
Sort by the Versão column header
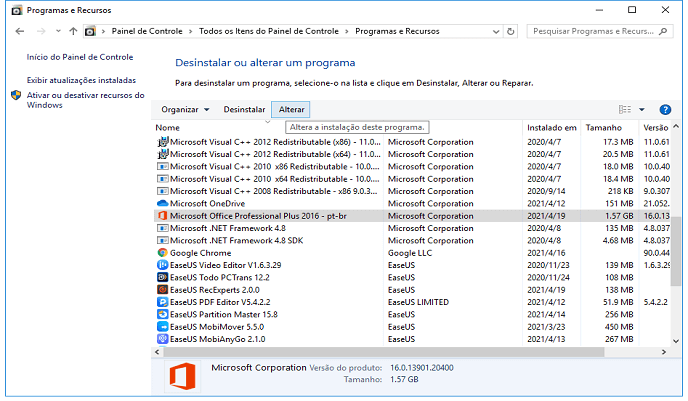pos(656,128)
